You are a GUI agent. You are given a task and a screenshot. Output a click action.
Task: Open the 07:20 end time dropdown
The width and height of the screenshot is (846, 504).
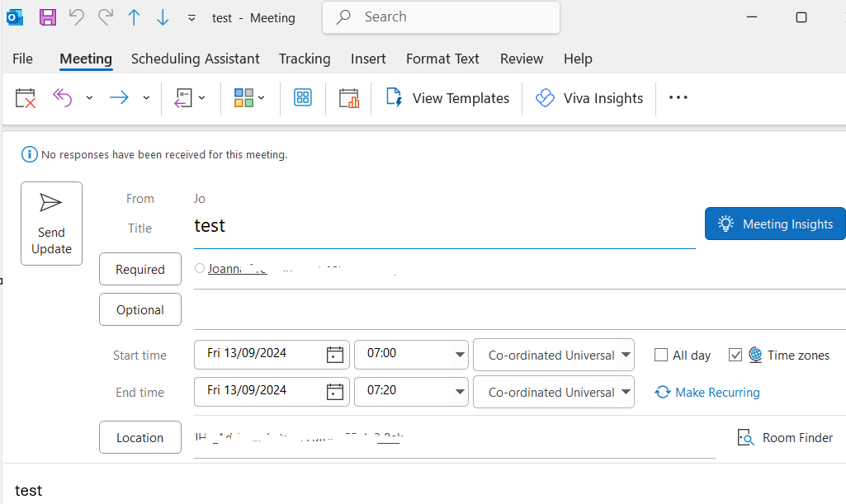(x=460, y=392)
